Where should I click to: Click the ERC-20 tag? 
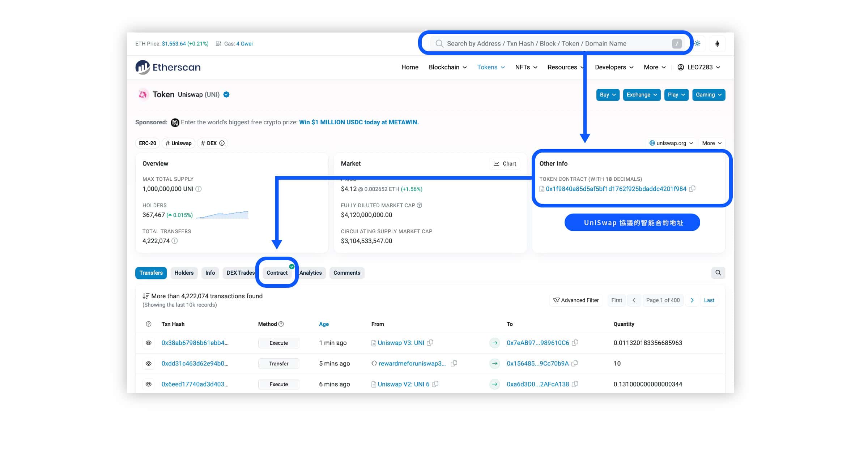coord(148,143)
